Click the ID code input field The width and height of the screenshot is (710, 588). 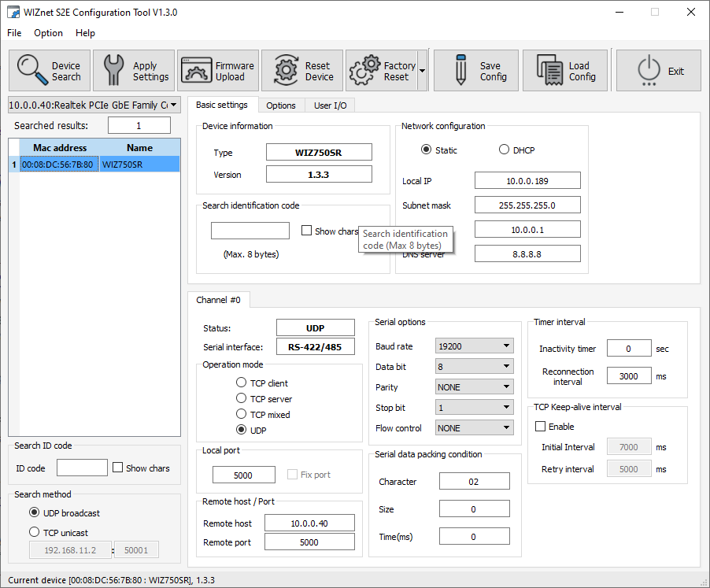tap(82, 468)
